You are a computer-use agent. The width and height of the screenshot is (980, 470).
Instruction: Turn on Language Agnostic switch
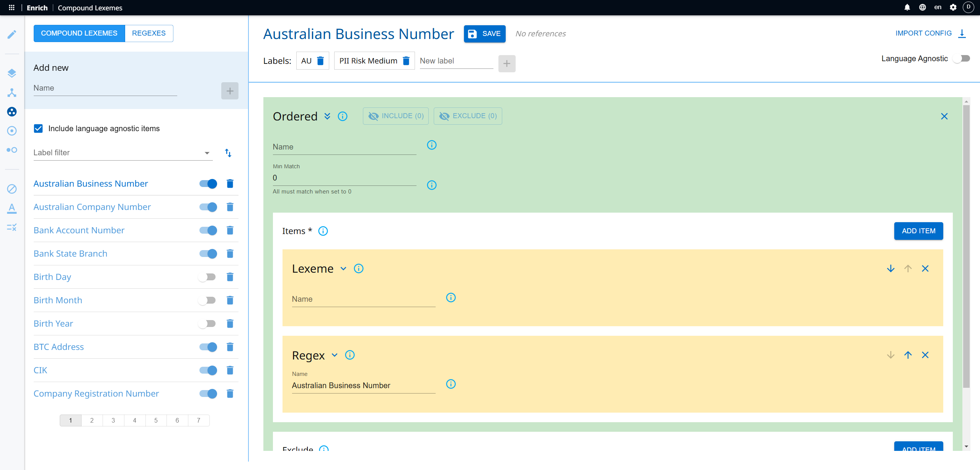tap(961, 59)
